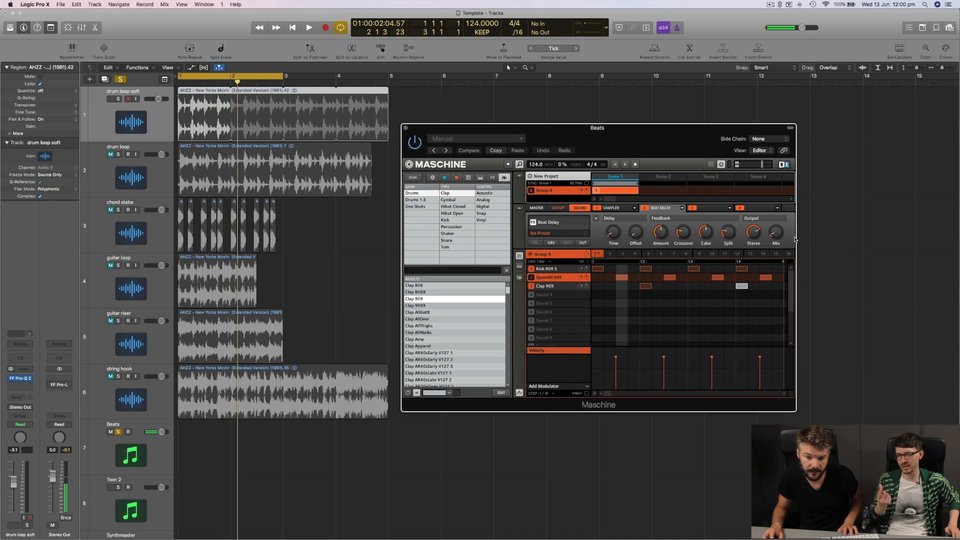Solo the Beats track
Screen dimensions: 960x540
(x=119, y=432)
